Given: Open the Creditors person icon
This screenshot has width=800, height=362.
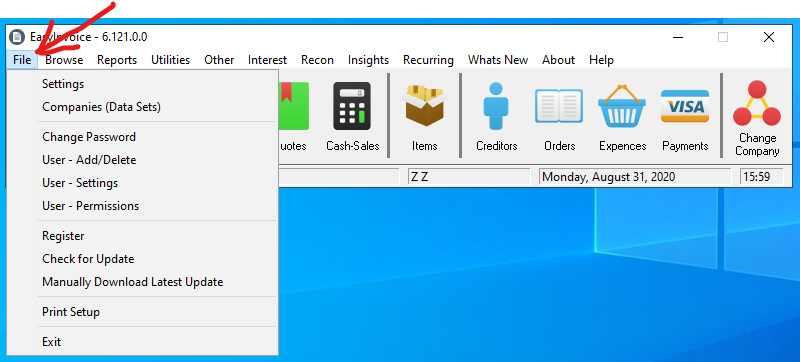Looking at the screenshot, I should point(496,106).
